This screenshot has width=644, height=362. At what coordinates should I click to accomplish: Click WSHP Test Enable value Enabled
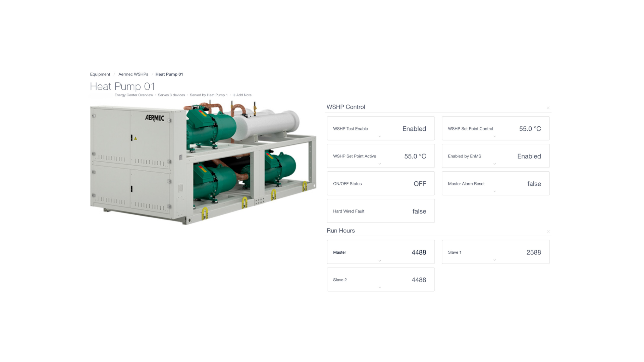tap(414, 129)
